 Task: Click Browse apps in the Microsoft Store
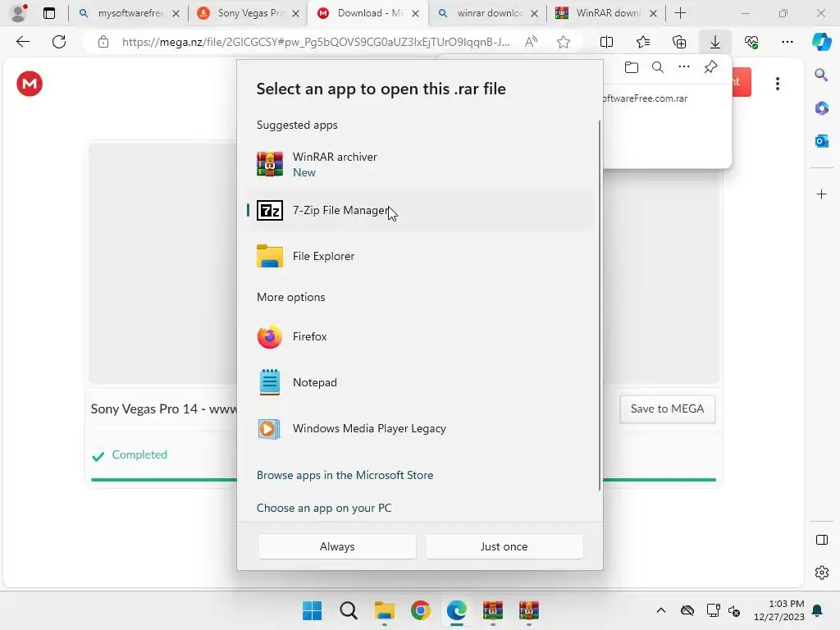[x=345, y=475]
